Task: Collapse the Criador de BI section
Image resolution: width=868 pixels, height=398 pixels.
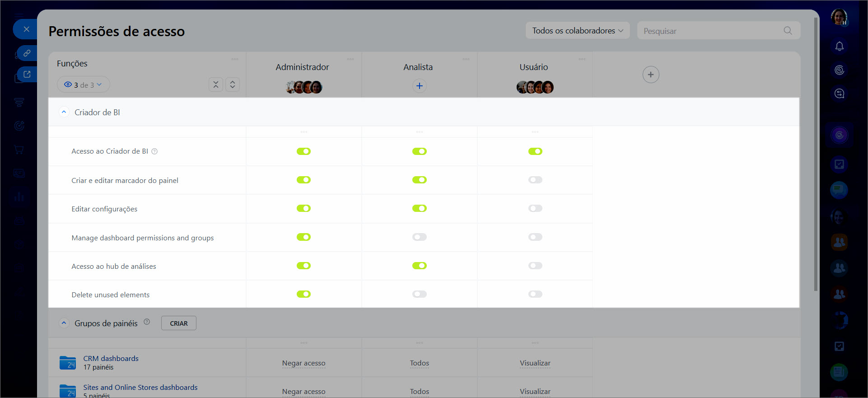Action: (64, 112)
